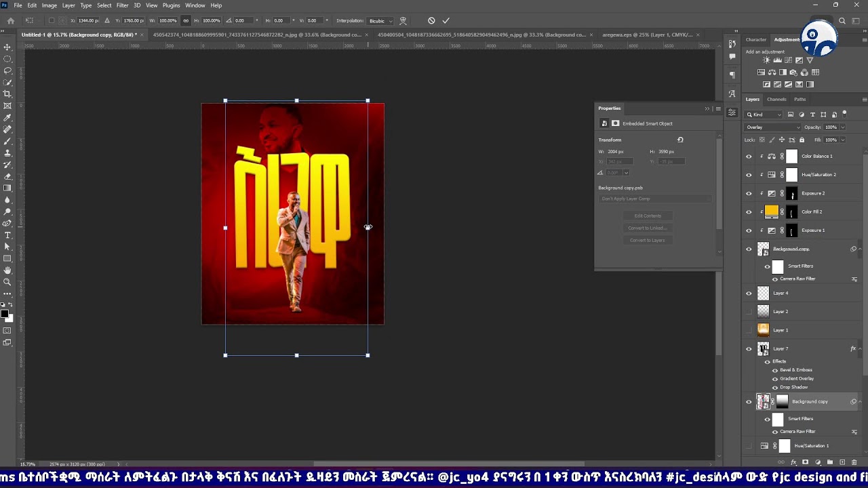Show the hidden Layer 1
Screen dimensions: 868x488
[749, 330]
